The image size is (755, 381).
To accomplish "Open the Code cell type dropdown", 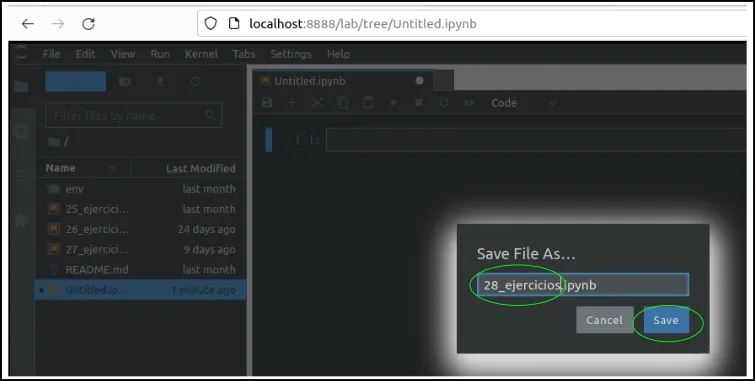I will click(523, 103).
